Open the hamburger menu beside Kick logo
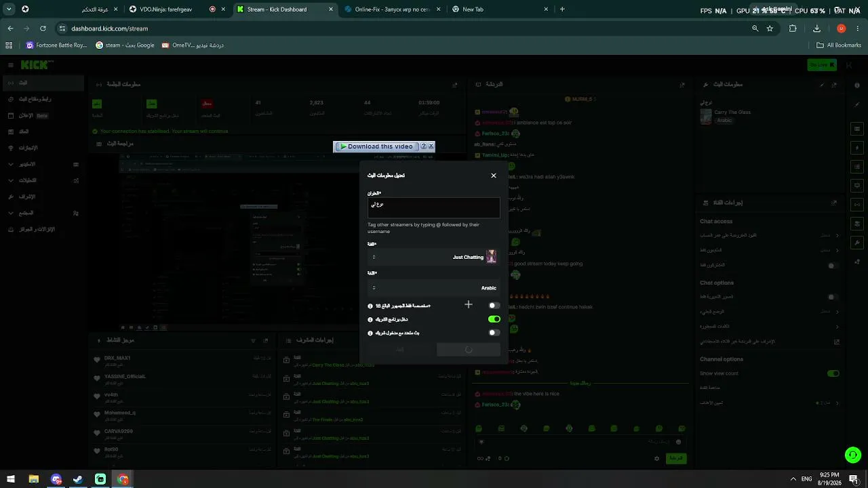 (11, 65)
